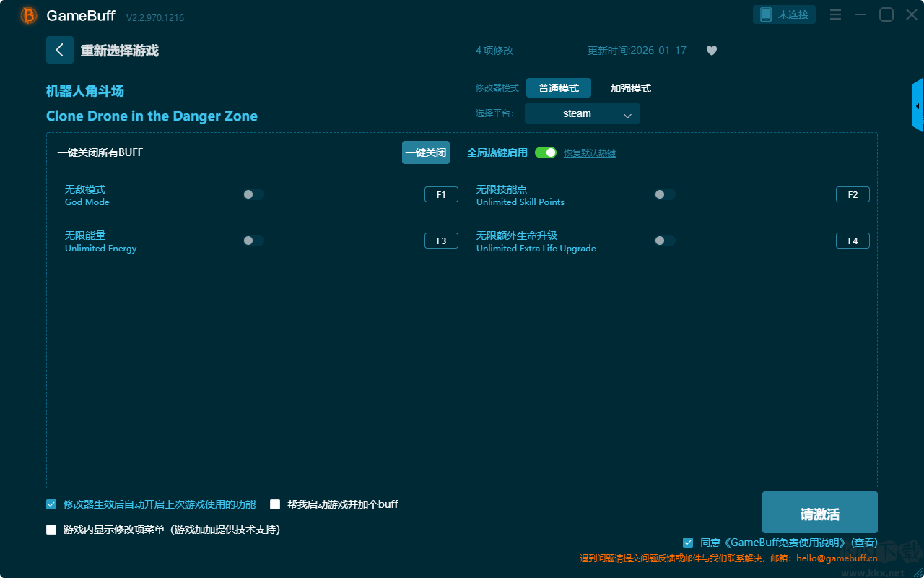
Task: Click the hello@gamebuff.cn support email text
Action: pyautogui.click(x=837, y=558)
